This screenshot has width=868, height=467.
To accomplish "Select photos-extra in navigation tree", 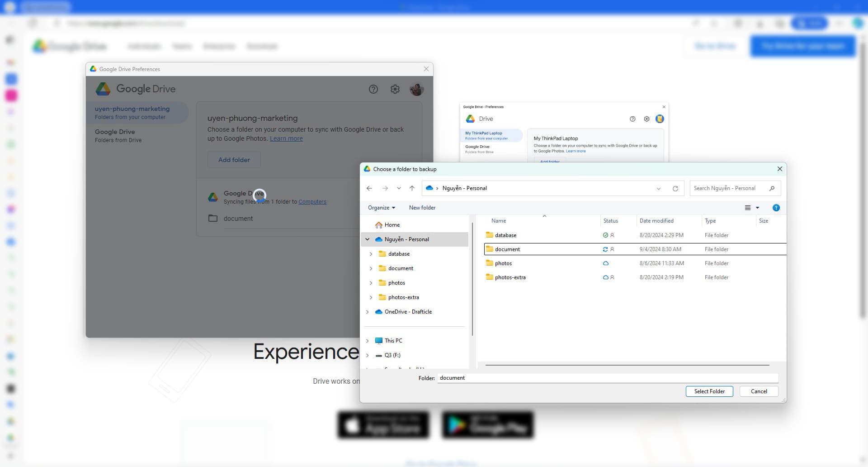I will pyautogui.click(x=403, y=297).
